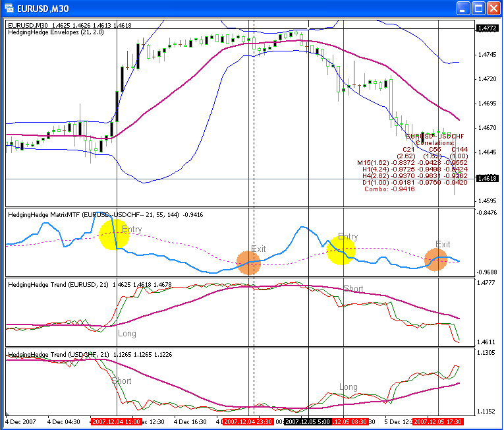
Task: Click the first yellow Entry marker circle
Action: click(x=114, y=235)
